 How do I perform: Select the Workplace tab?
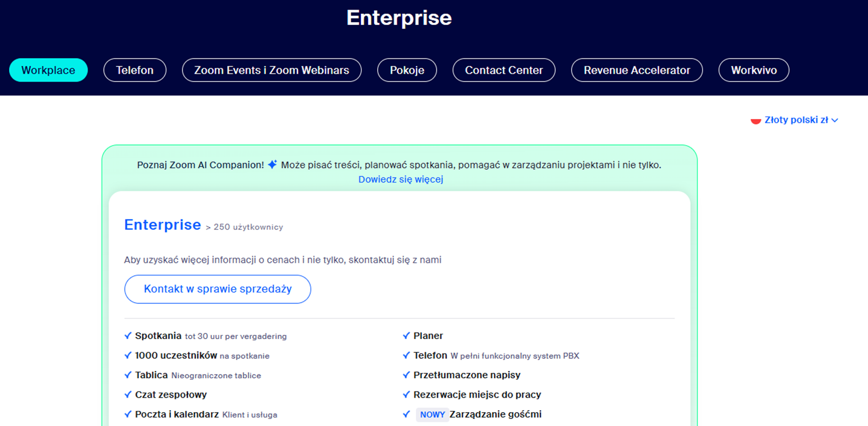(x=48, y=70)
